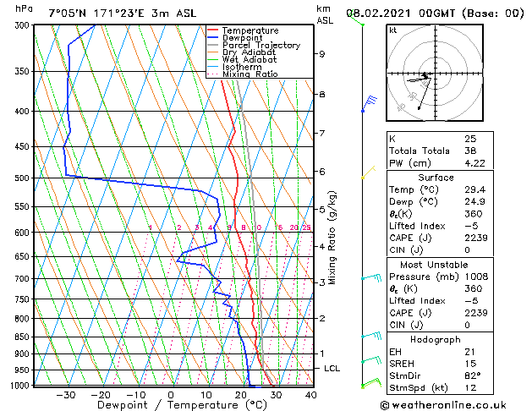This screenshot has width=532, height=411.
Task: Click Surface Temp value 29.4
Action: (474, 189)
